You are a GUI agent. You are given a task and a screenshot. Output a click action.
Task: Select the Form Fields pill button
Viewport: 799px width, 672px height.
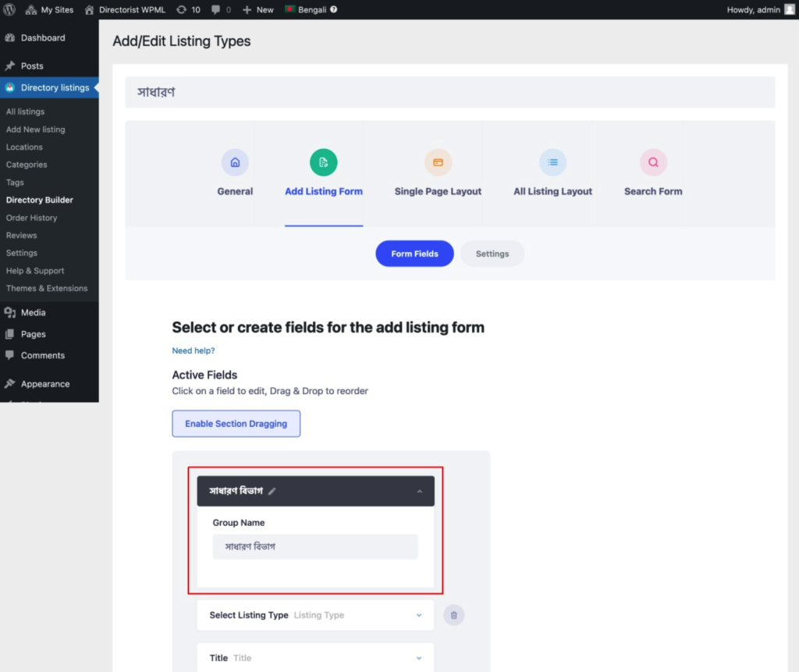click(x=415, y=254)
